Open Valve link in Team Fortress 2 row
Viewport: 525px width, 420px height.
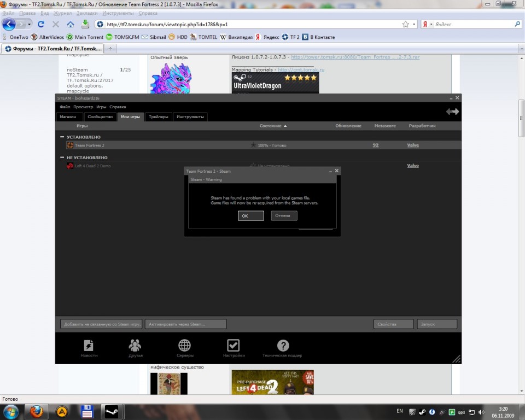click(413, 145)
